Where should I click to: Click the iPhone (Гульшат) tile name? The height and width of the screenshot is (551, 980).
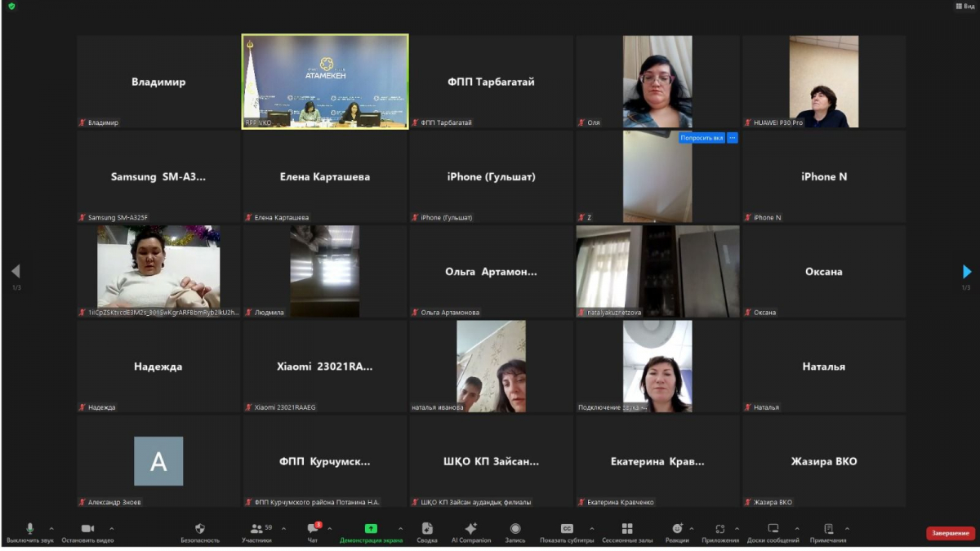tap(491, 176)
